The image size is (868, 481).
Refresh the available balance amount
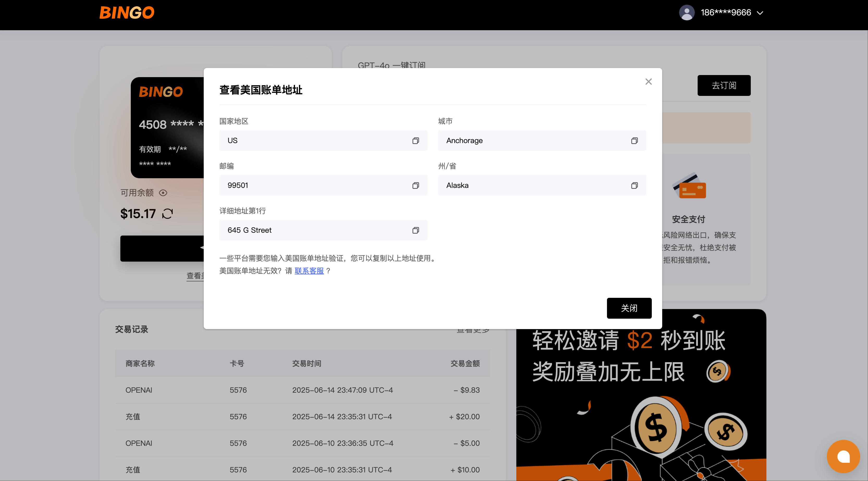168,214
